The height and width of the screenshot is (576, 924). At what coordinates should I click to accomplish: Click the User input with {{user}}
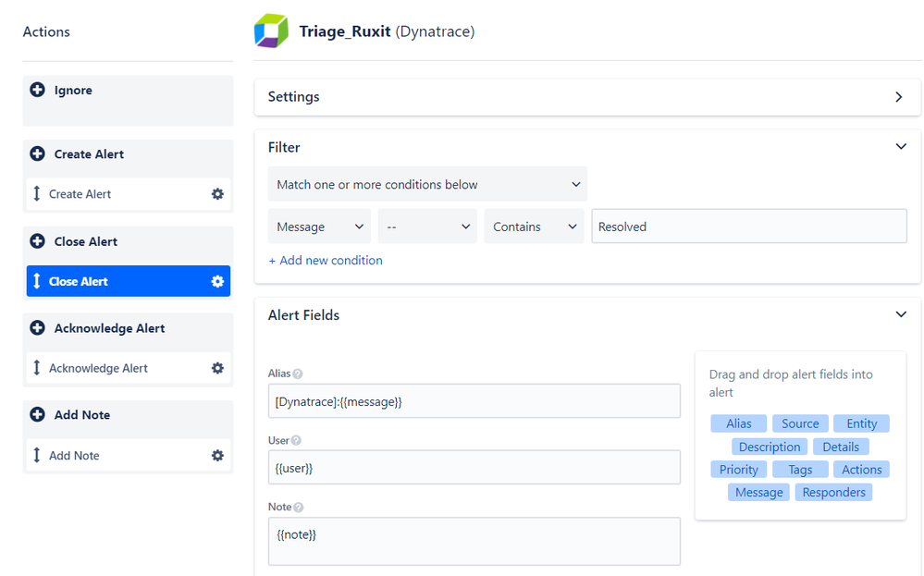coord(474,468)
